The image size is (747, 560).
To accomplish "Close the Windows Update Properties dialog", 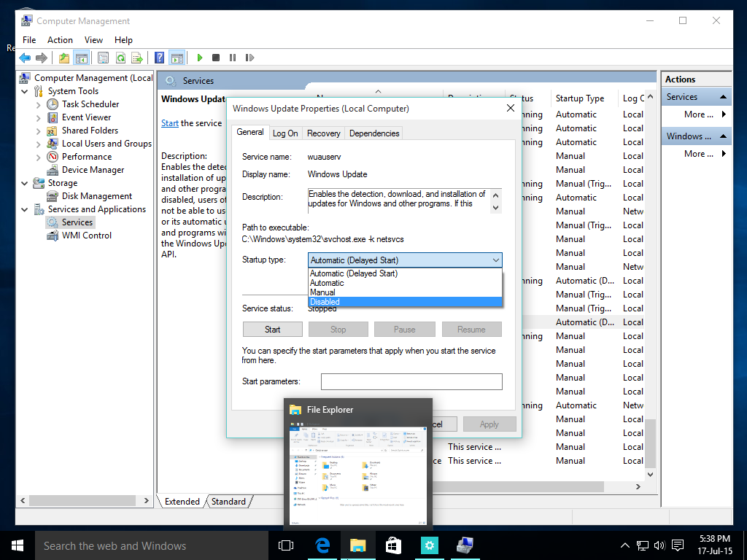I will tap(511, 108).
